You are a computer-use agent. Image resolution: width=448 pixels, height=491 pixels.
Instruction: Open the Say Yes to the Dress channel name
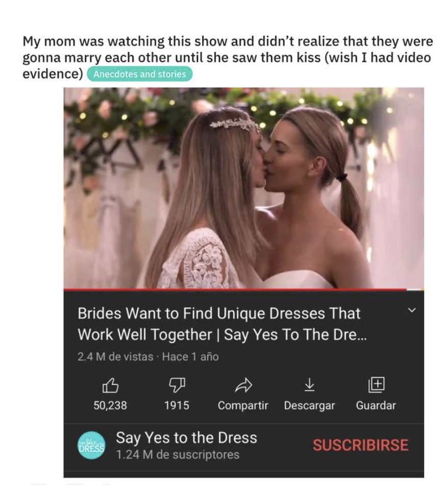(187, 437)
